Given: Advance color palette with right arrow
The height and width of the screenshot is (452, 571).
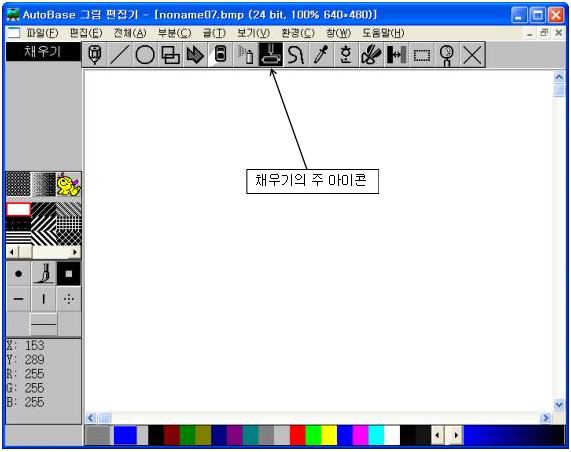Looking at the screenshot, I should (x=456, y=435).
